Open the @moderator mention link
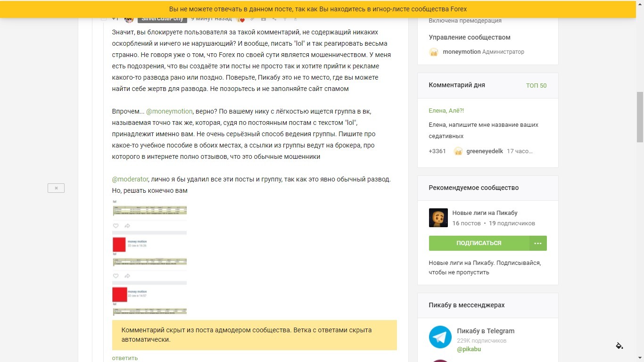 (x=130, y=179)
